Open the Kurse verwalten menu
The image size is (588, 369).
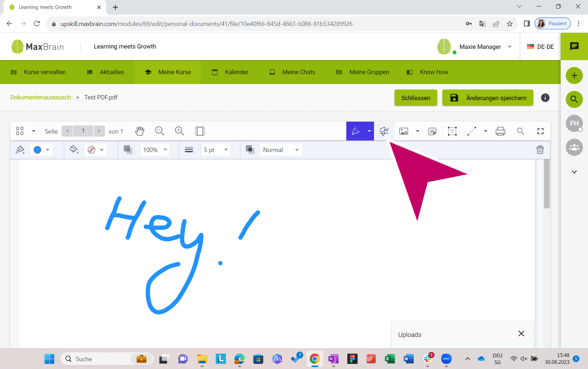click(38, 72)
